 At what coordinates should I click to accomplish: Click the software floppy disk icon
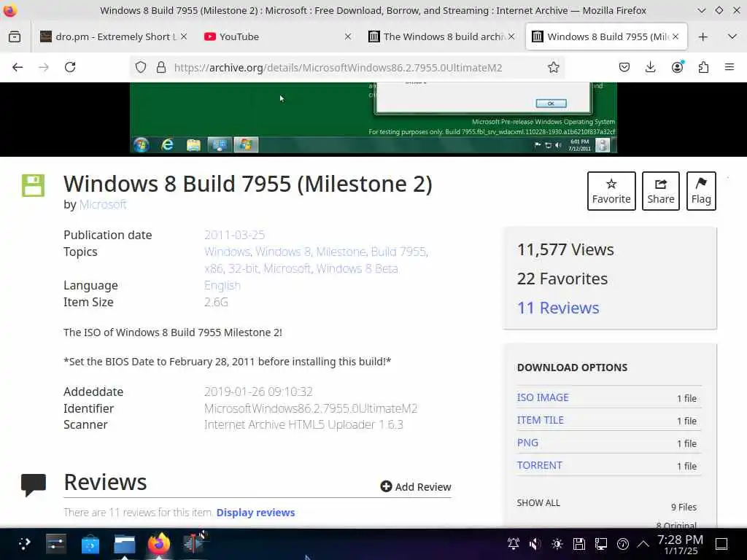coord(33,186)
